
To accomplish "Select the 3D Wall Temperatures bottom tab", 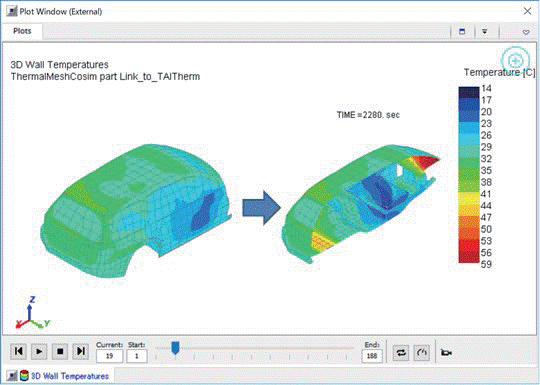I will tap(60, 376).
